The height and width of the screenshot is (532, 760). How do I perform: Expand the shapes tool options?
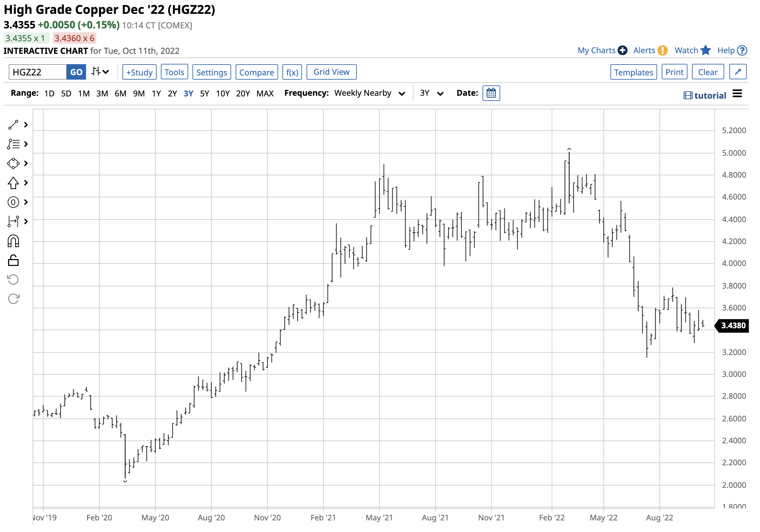26,163
